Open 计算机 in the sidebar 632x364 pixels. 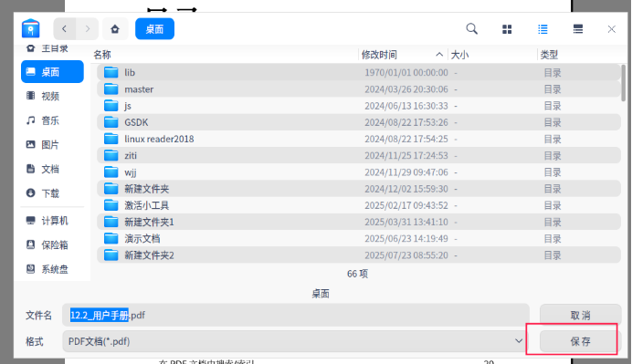(52, 221)
